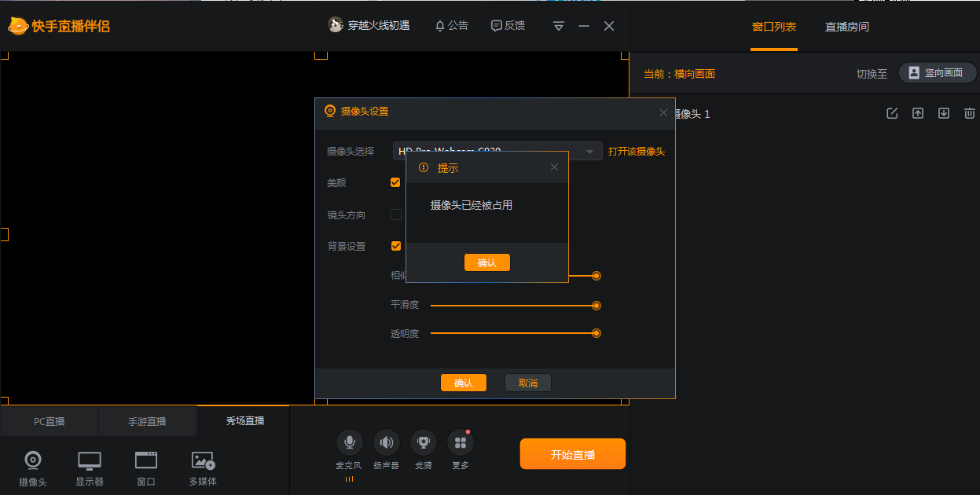Open the top-bar dropdown menu icon
Screen dimensions: 980x495
559,26
